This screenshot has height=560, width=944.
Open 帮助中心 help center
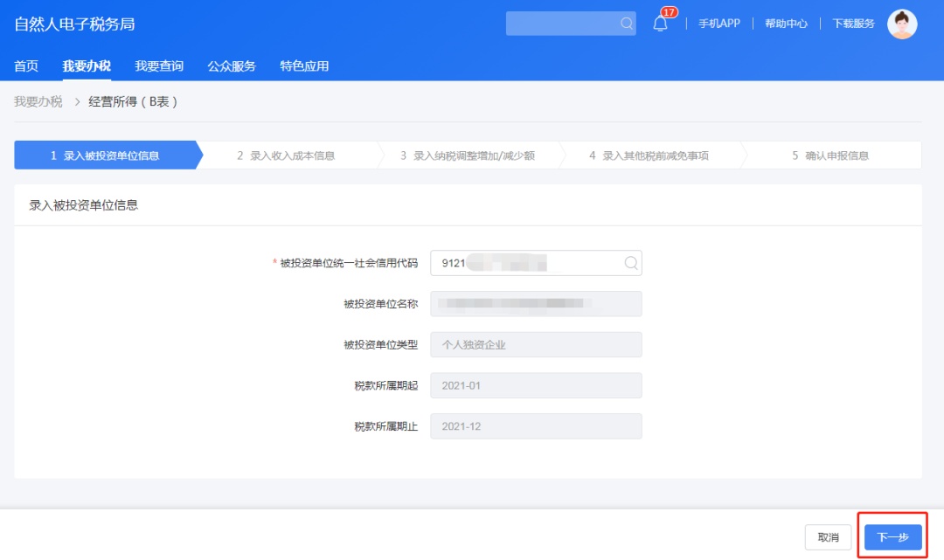(786, 24)
